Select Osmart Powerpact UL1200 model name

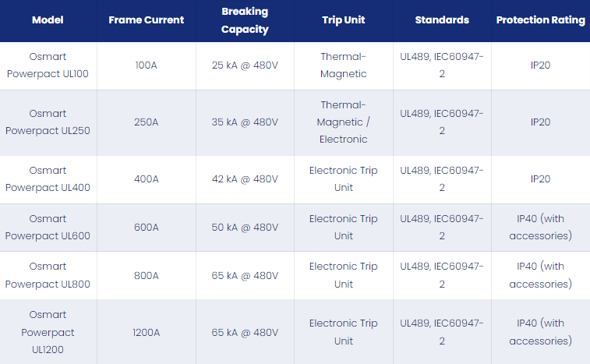click(48, 332)
